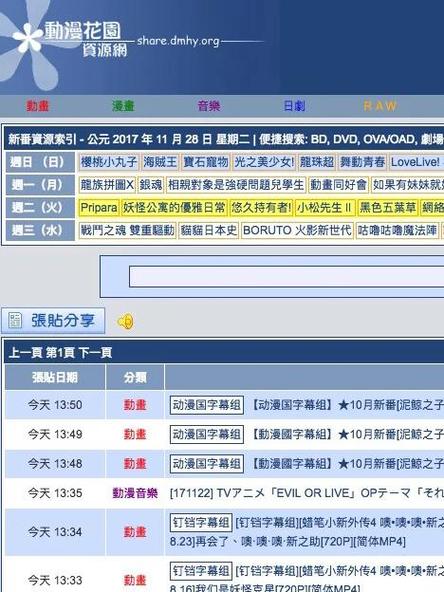Click the 張貼分享 post share button
The height and width of the screenshot is (592, 444).
pos(53,321)
